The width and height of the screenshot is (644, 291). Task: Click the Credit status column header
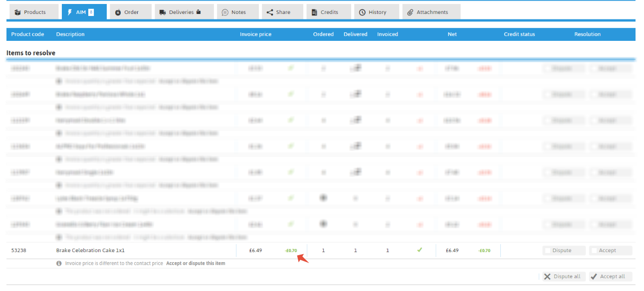[x=519, y=34]
